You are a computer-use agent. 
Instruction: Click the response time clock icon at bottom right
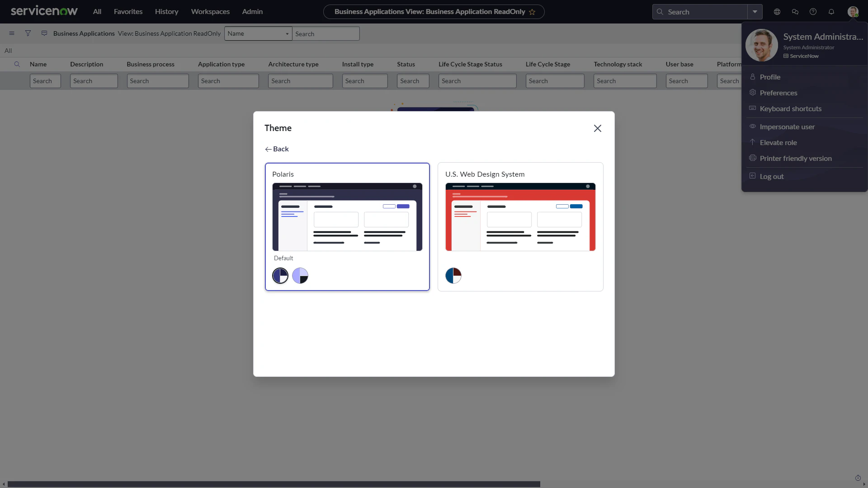858,478
